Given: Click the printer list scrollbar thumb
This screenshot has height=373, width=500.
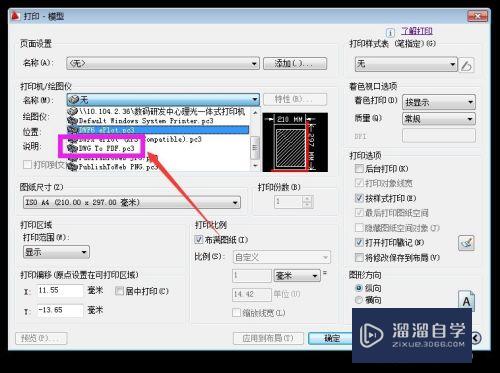Looking at the screenshot, I should pos(255,148).
